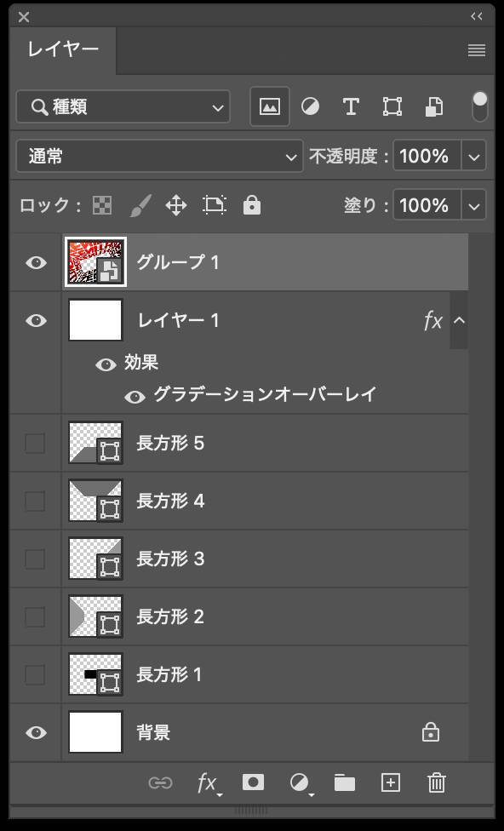This screenshot has width=504, height=831.
Task: Filter layers by adjustment layer icon
Action: (x=311, y=106)
